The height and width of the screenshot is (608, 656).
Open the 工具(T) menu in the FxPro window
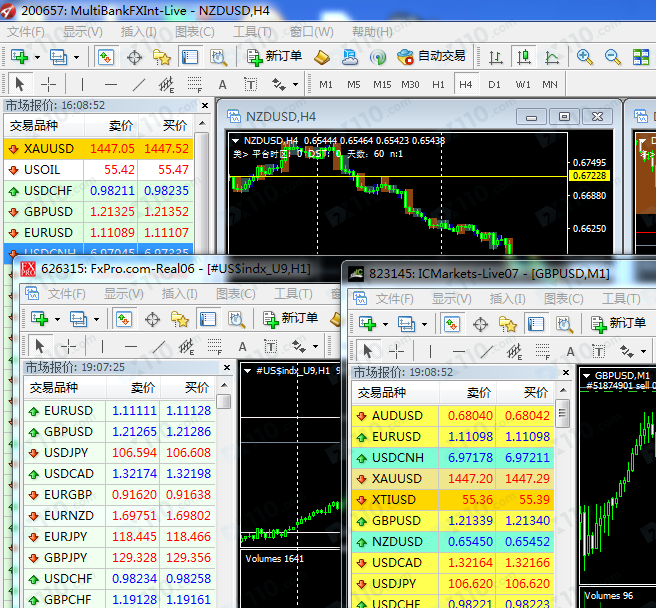tap(293, 294)
